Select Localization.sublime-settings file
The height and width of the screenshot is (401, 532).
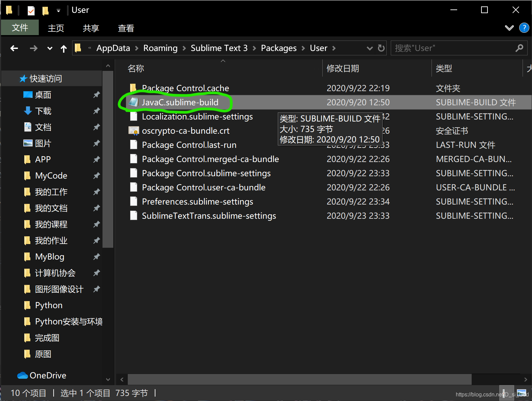point(197,116)
